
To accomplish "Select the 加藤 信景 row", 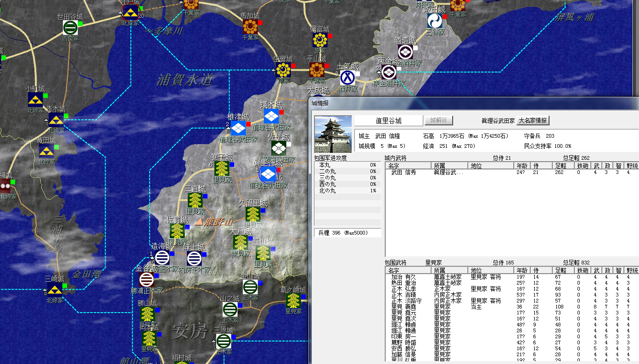I will pos(512,355).
